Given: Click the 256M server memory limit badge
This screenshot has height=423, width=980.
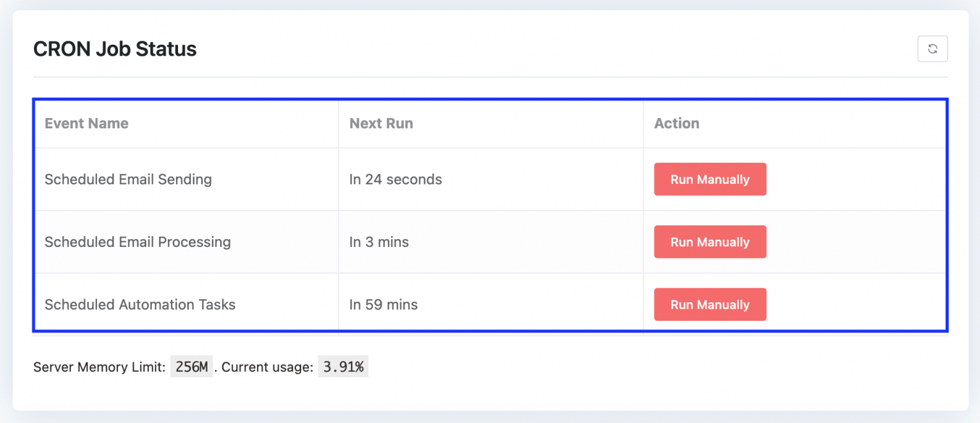Looking at the screenshot, I should click(x=191, y=366).
